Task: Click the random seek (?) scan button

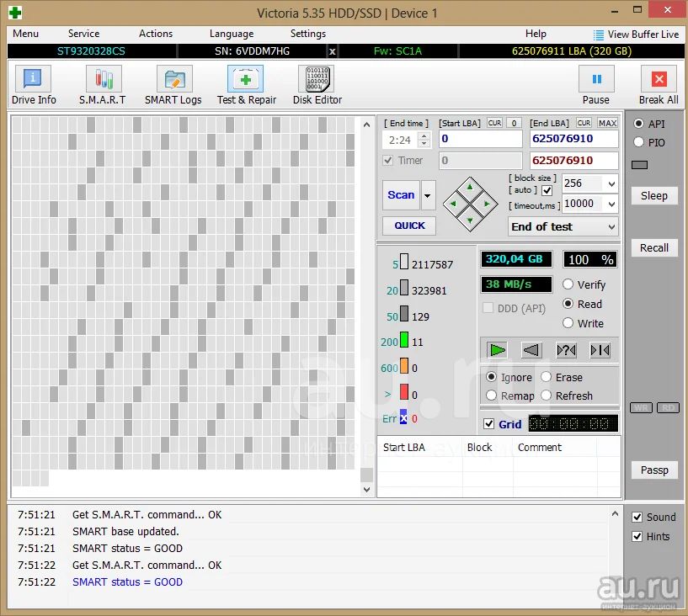Action: 566,350
